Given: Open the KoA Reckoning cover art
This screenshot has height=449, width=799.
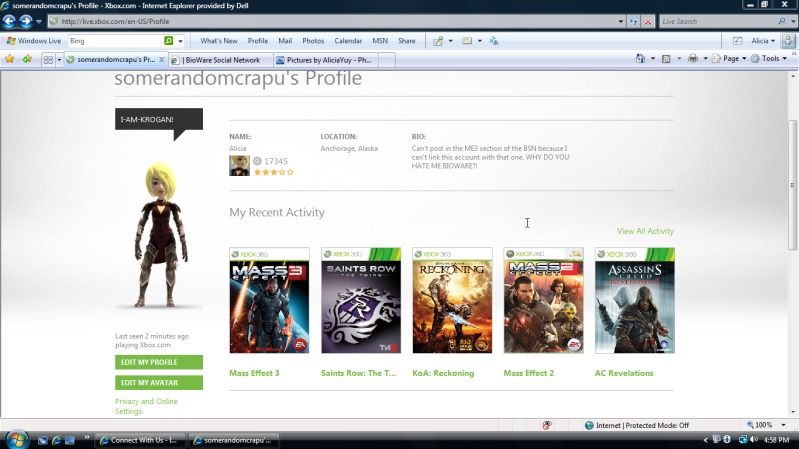Looking at the screenshot, I should pyautogui.click(x=452, y=301).
